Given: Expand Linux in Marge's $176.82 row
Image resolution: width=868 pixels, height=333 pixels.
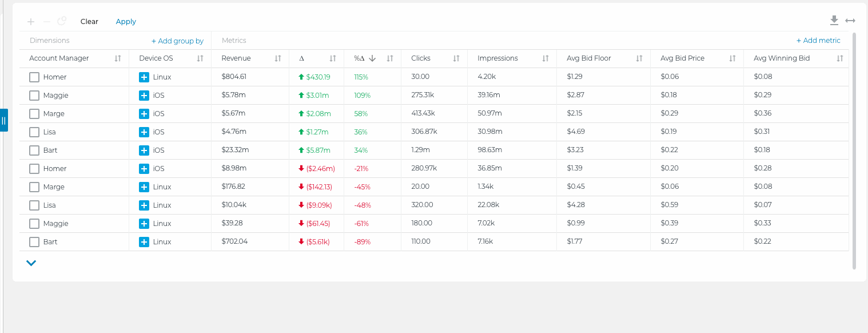Looking at the screenshot, I should [144, 187].
